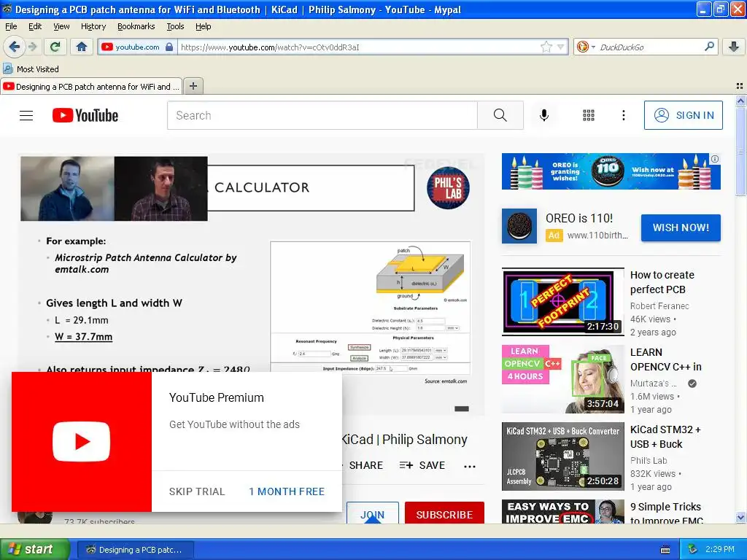
Task: Click the YouTube Premium red logo panel
Action: (x=82, y=442)
